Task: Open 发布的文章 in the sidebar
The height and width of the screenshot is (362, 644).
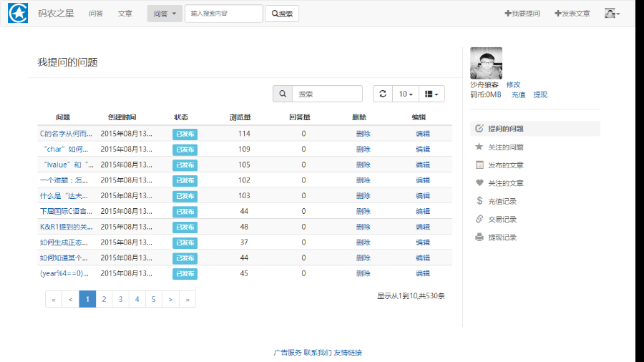Action: tap(505, 165)
